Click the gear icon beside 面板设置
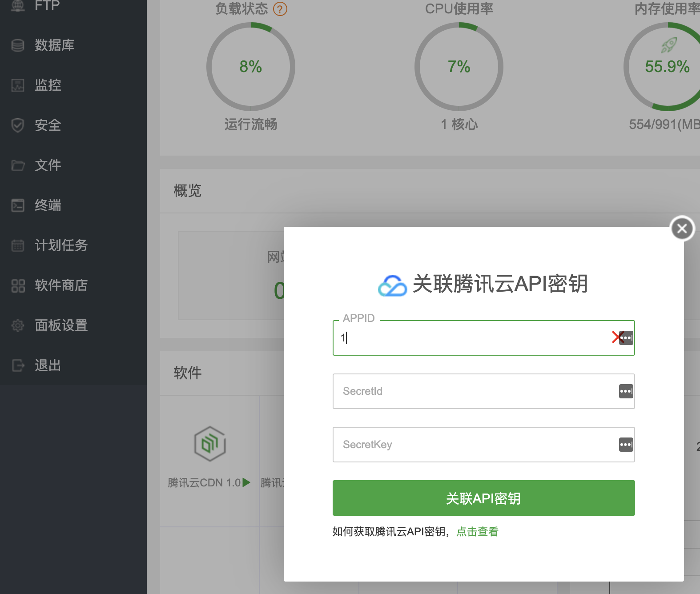Viewport: 700px width, 594px height. pyautogui.click(x=18, y=325)
